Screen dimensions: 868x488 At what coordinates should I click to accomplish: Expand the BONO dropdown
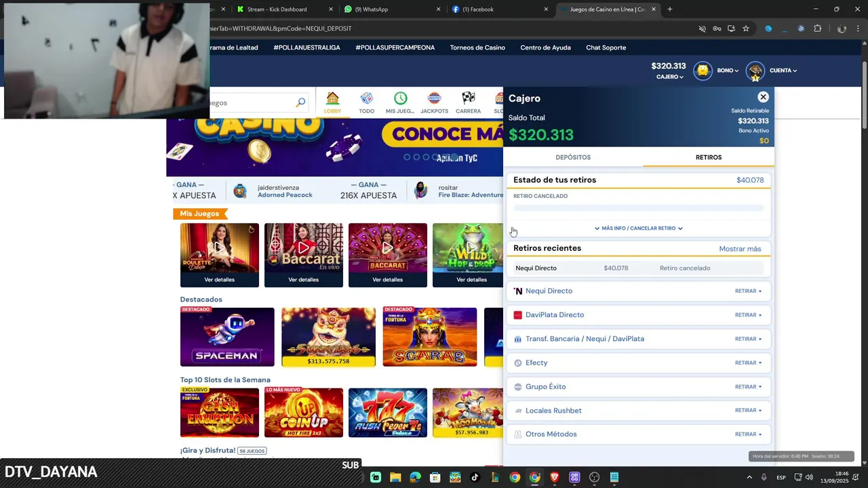(x=728, y=70)
